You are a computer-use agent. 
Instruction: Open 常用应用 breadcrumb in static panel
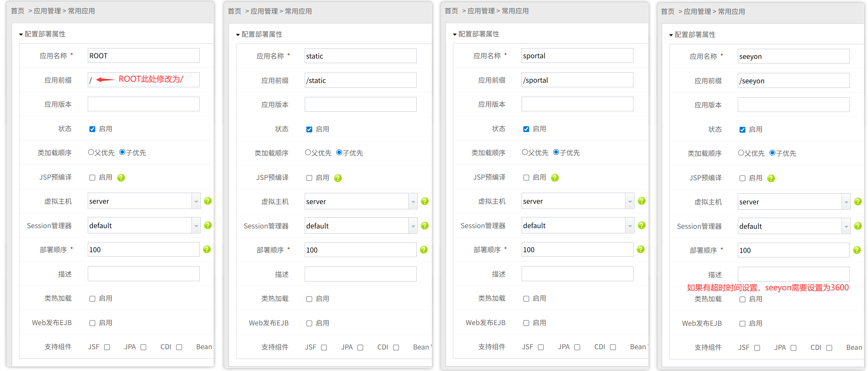click(299, 11)
